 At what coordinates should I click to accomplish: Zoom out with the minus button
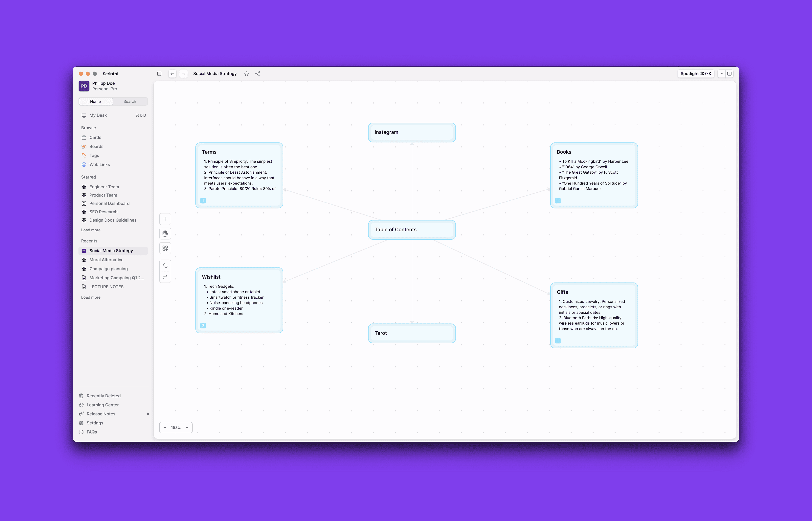[165, 428]
